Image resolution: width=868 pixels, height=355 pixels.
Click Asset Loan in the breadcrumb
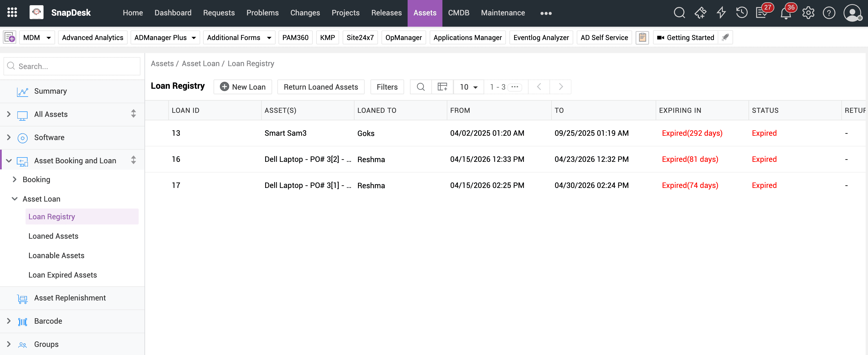[x=200, y=64]
